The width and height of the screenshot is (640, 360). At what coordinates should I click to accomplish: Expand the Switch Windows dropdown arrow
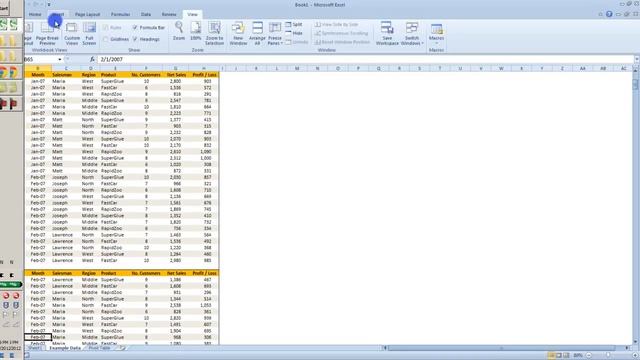422,43
